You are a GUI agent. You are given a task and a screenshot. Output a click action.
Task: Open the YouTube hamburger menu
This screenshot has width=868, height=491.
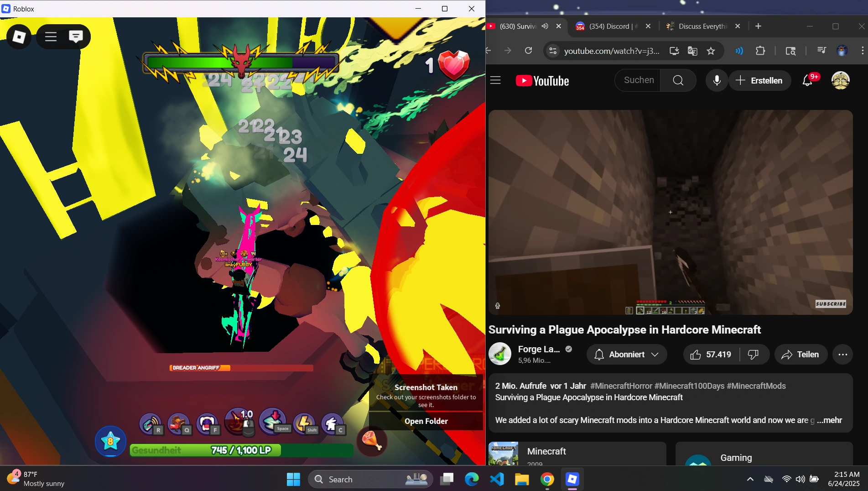pyautogui.click(x=495, y=80)
